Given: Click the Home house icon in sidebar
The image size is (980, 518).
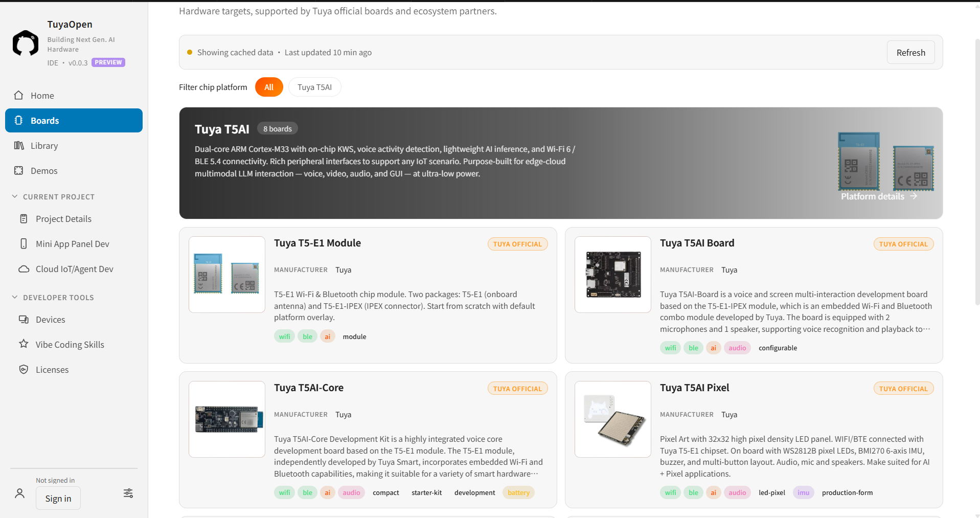Looking at the screenshot, I should 19,95.
